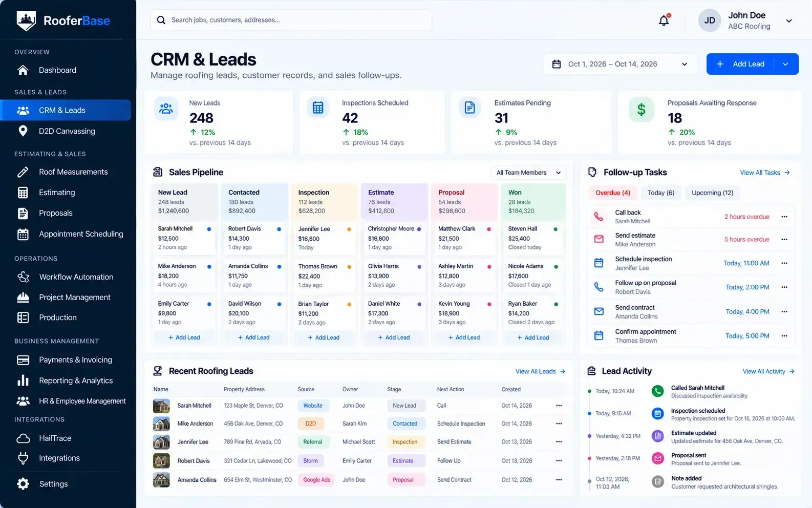
Task: Add lead in Won column
Action: click(x=533, y=337)
